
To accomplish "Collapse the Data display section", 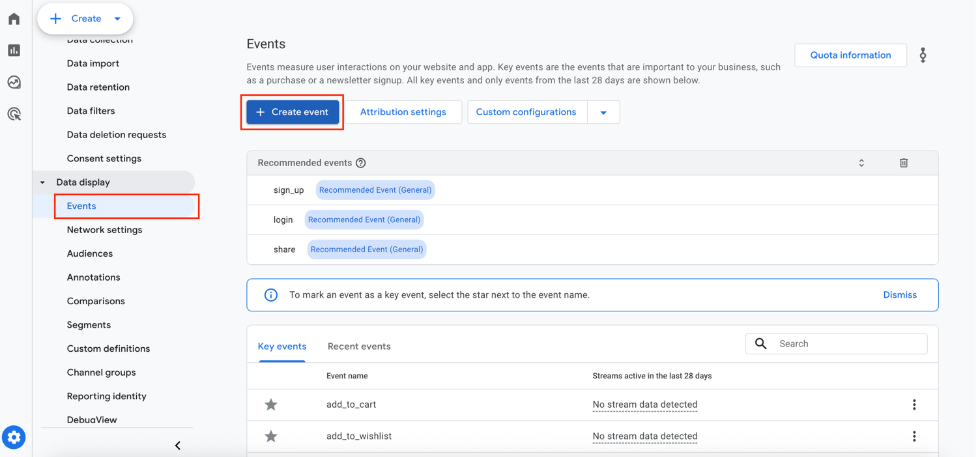I will coord(42,183).
